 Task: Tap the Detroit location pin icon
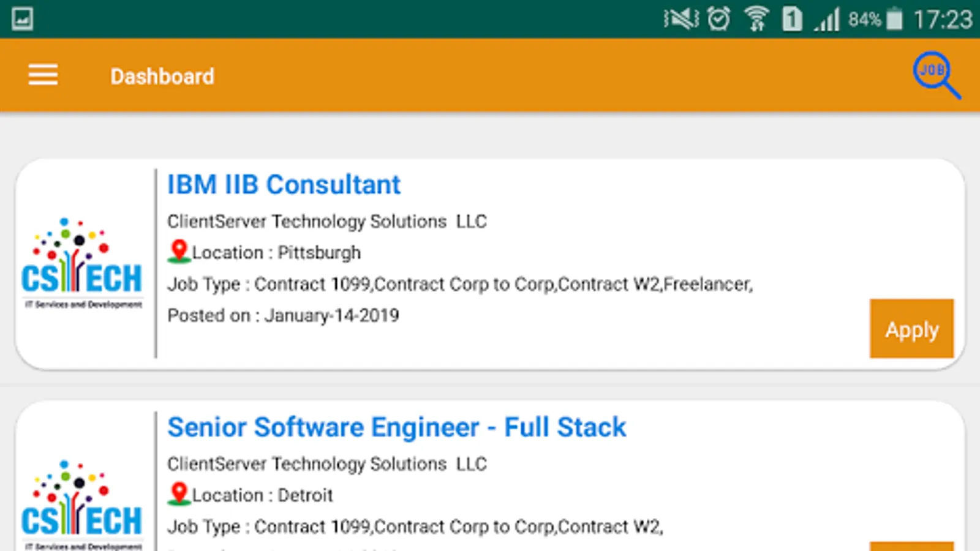point(179,494)
